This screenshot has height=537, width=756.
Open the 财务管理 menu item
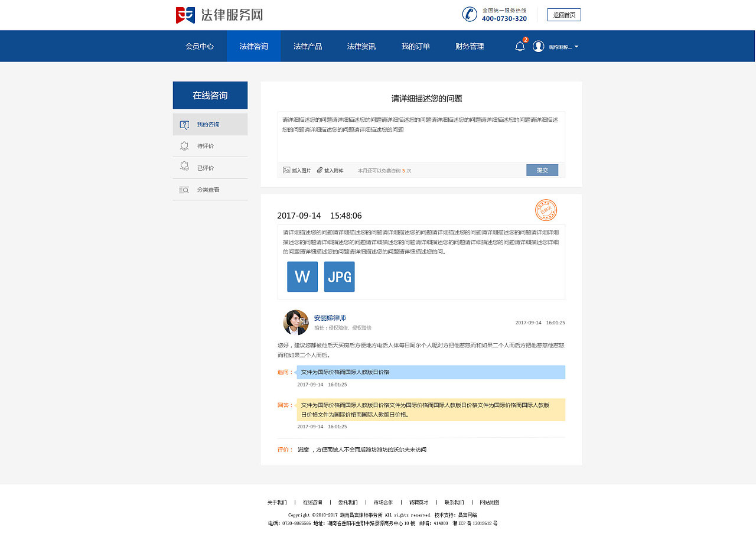(x=469, y=45)
